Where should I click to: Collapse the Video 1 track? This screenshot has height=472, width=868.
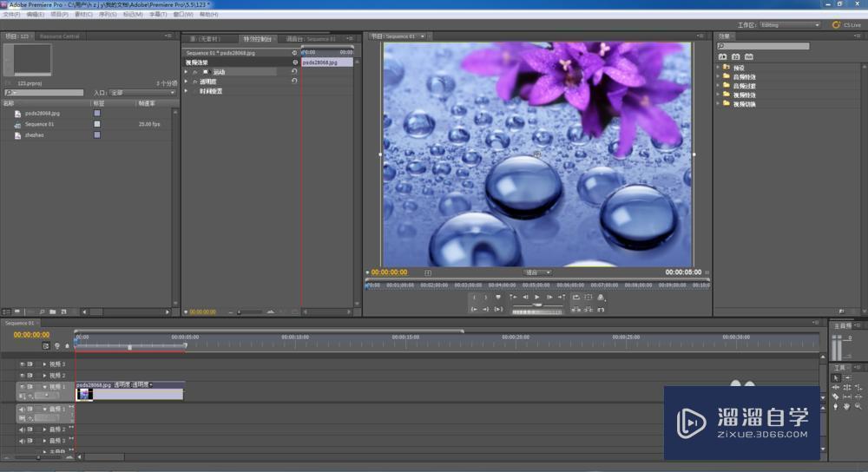pyautogui.click(x=44, y=387)
